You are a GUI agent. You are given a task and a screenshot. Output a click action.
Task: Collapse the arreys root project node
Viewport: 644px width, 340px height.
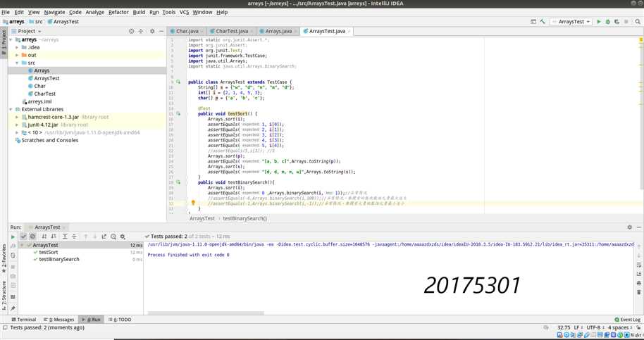[x=11, y=40]
